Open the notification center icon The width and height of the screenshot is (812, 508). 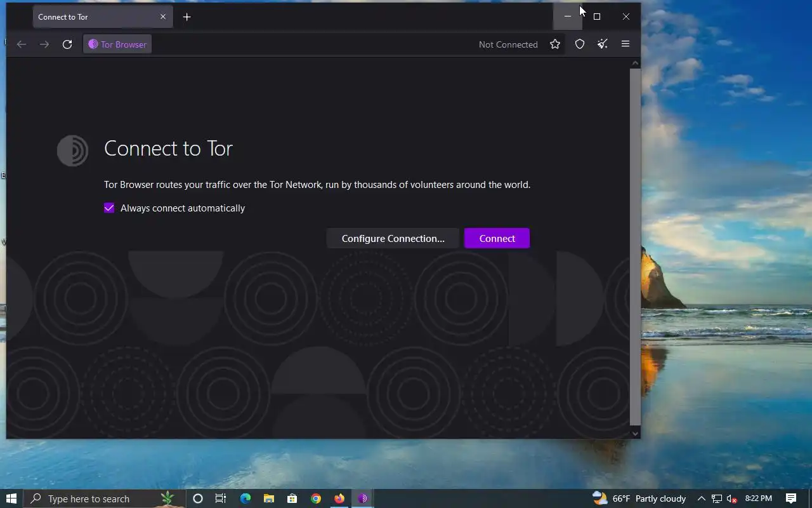[x=791, y=498]
